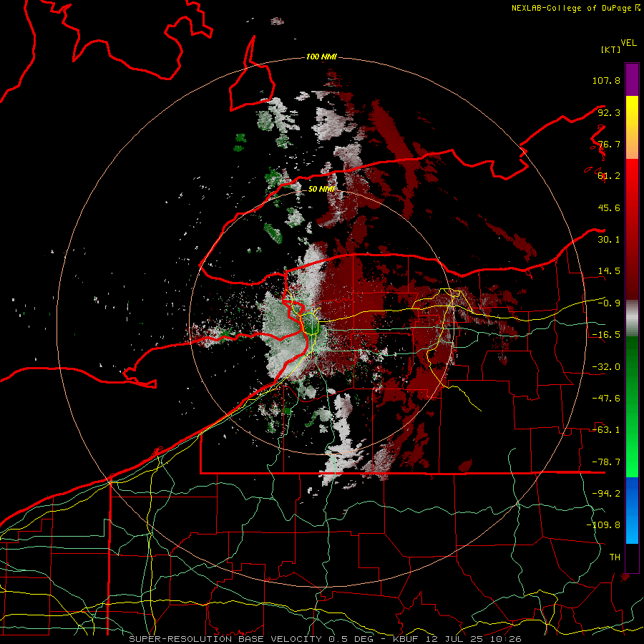
Task: Click the -0.9 velocity scale value
Action: [609, 303]
